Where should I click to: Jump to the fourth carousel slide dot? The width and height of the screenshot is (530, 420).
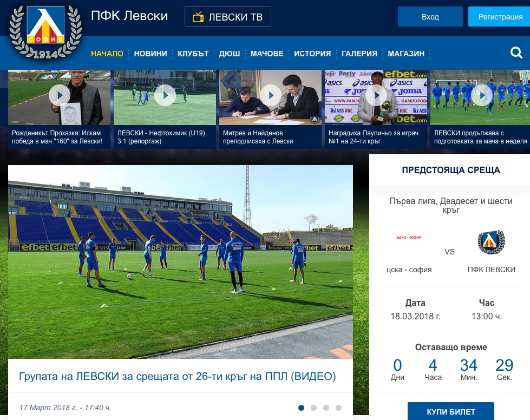[338, 408]
